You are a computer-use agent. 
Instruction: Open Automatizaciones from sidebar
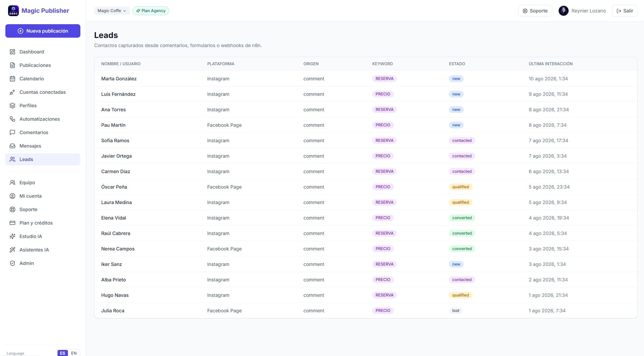pos(43,119)
